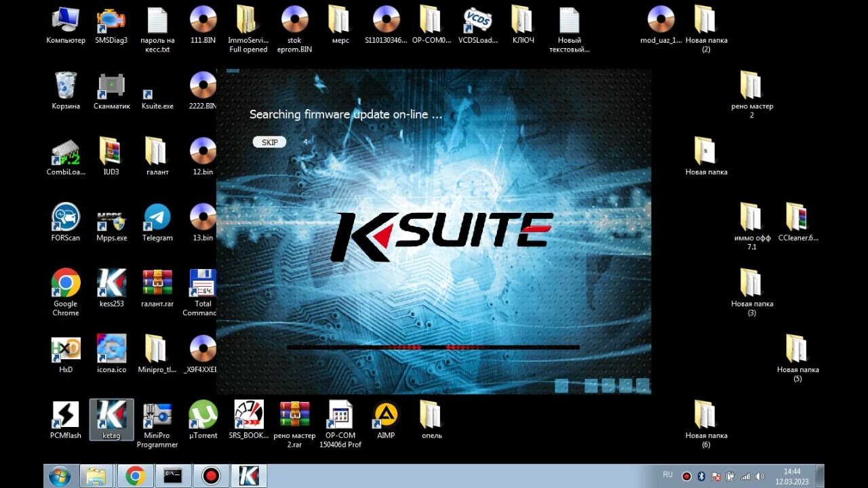Screen dimensions: 868x488
Task: Select the SMSDiag3 desktop icon
Action: pyautogui.click(x=111, y=24)
